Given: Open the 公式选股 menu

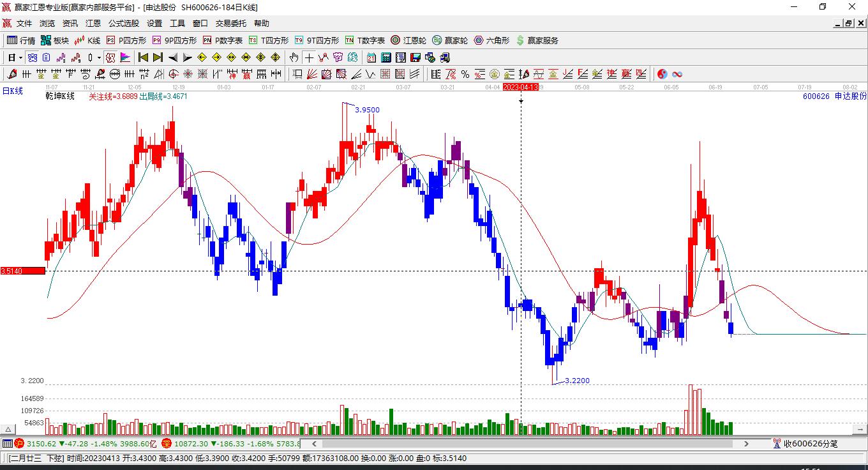Looking at the screenshot, I should point(123,24).
